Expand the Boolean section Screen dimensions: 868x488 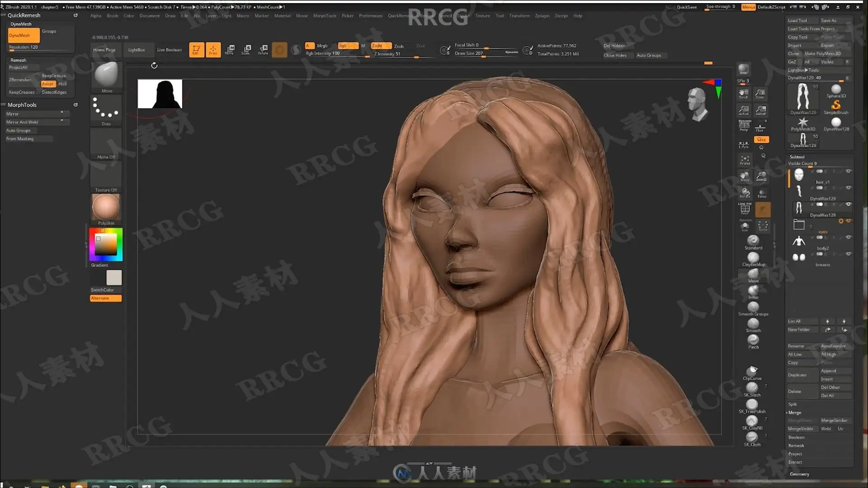[x=796, y=437]
